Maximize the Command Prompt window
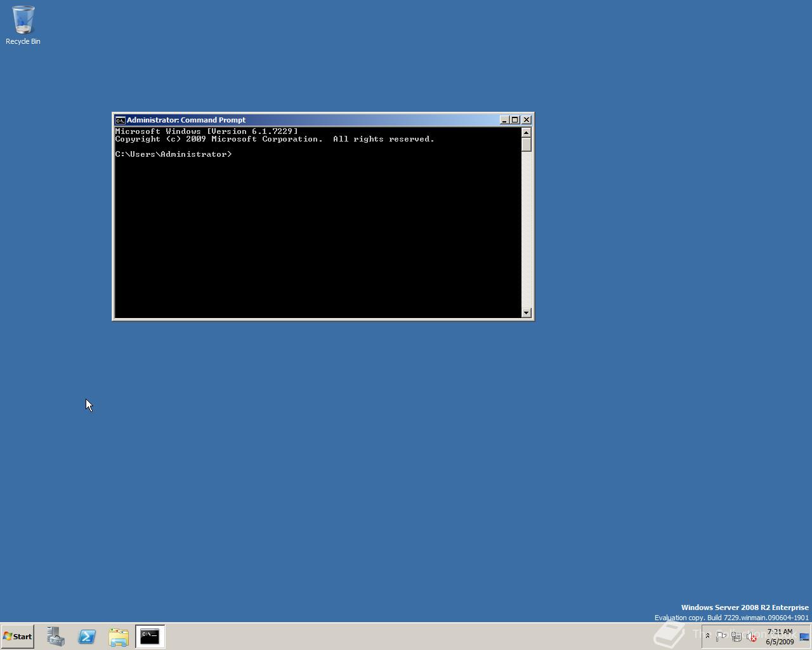This screenshot has height=650, width=812. [x=515, y=120]
